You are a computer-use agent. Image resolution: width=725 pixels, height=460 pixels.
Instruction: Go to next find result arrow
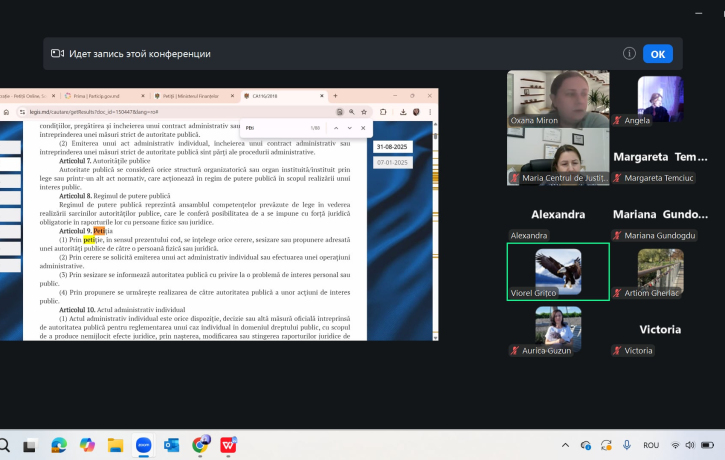pos(349,128)
